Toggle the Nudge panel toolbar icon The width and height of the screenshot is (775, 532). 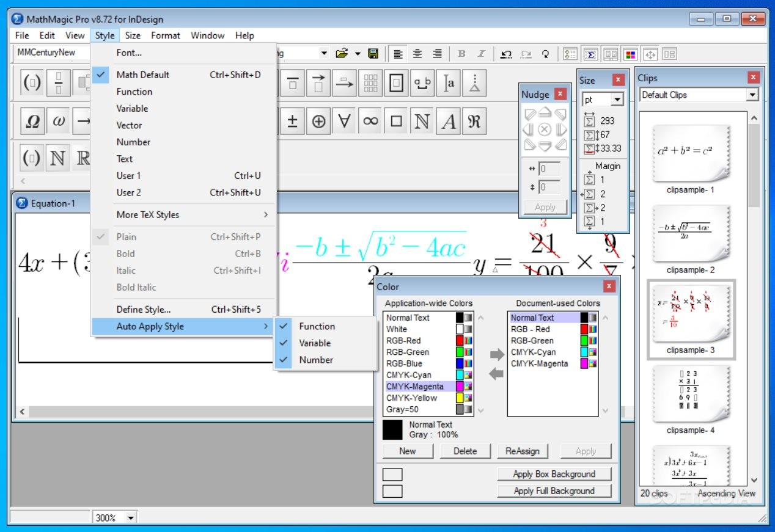point(650,54)
